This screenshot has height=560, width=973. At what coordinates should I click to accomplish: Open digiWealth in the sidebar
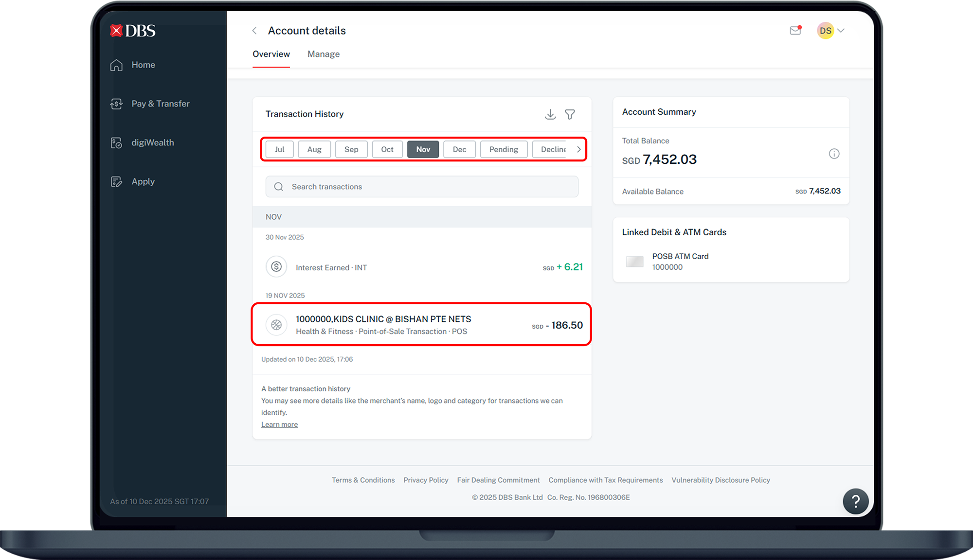(x=152, y=142)
